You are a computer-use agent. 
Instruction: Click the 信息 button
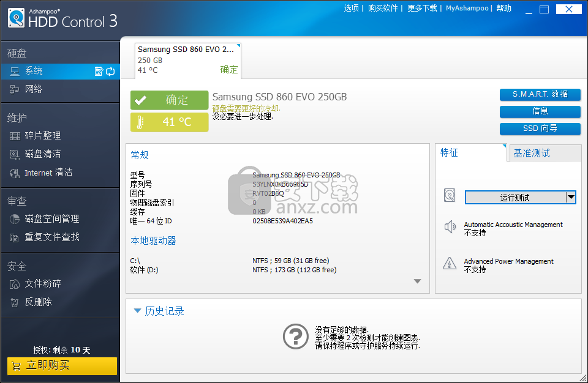[x=540, y=111]
